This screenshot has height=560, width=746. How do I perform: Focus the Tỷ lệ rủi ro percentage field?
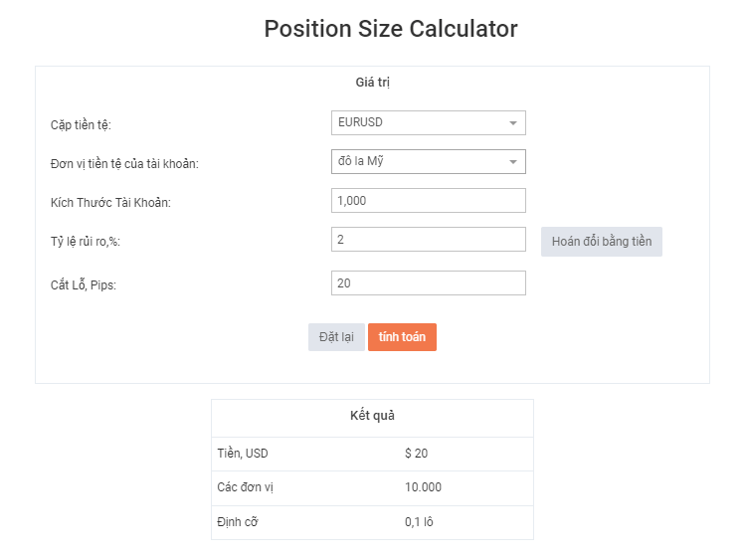coord(428,240)
